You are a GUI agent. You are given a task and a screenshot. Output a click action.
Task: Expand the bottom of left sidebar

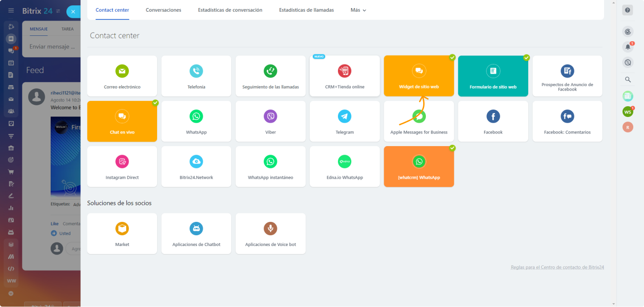click(x=11, y=294)
